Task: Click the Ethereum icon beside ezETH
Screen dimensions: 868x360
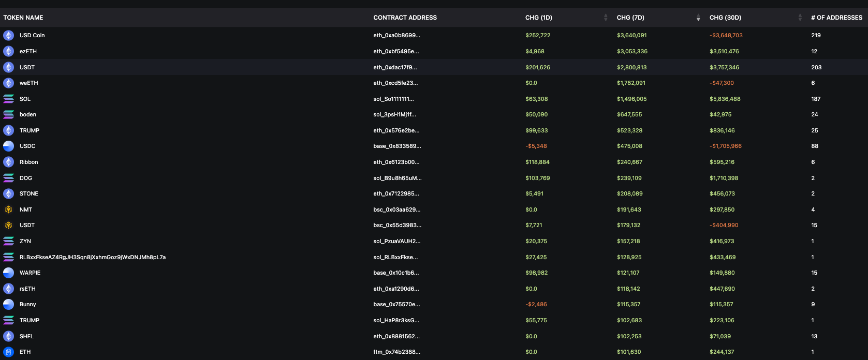Action: coord(8,51)
